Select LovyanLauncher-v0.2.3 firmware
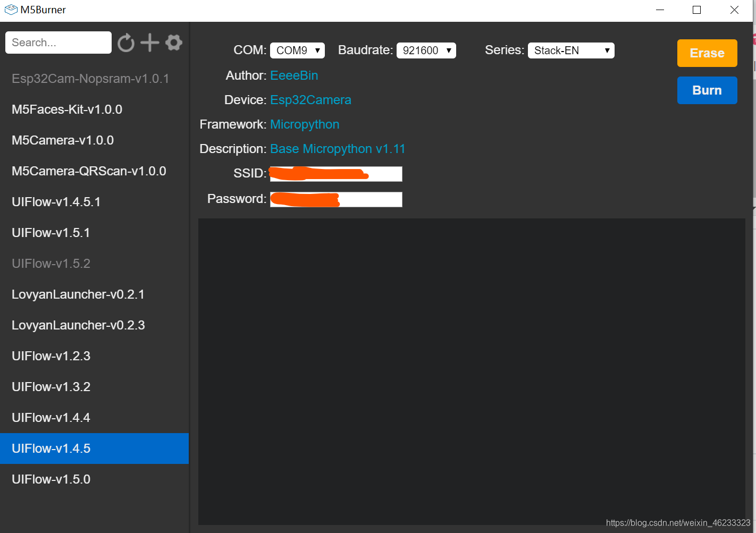This screenshot has width=756, height=533. [x=95, y=325]
